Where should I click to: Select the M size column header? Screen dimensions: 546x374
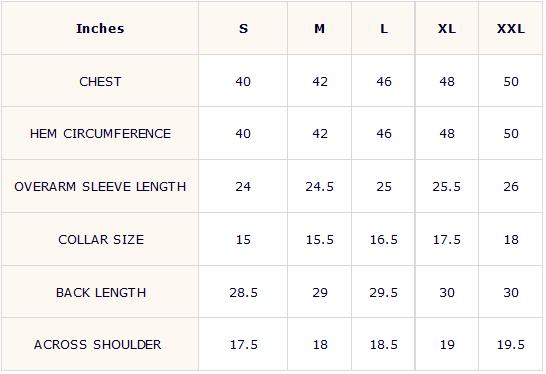[x=319, y=28]
